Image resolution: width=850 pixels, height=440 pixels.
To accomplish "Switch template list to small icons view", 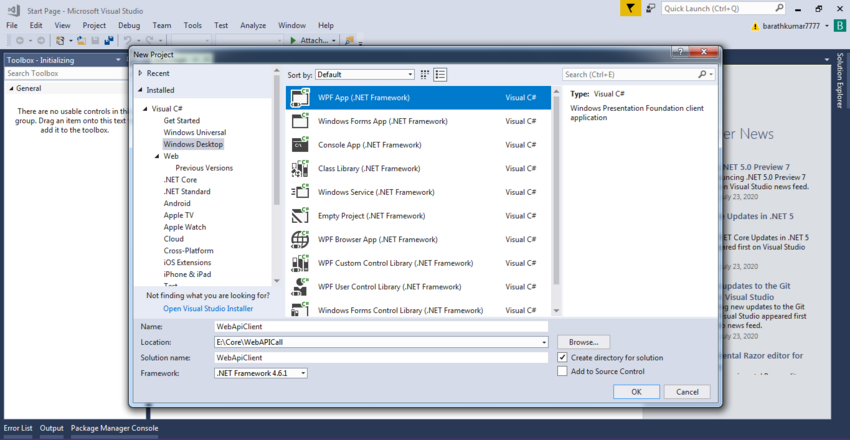I will click(x=425, y=75).
